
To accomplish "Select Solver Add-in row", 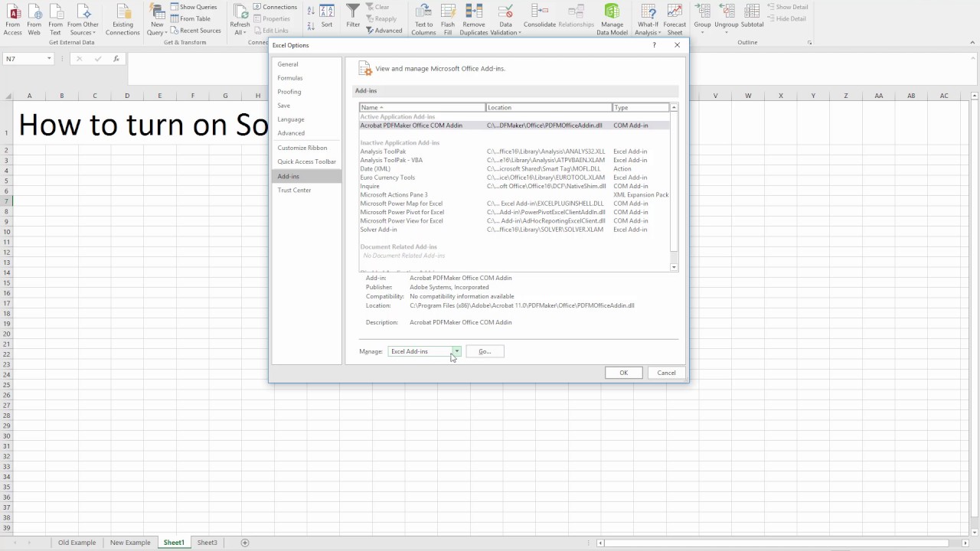I will [x=514, y=230].
